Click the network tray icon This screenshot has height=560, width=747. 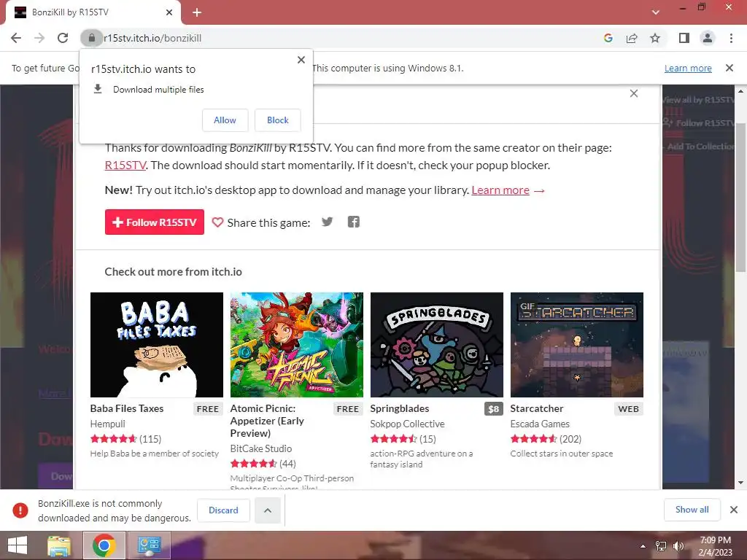(661, 546)
